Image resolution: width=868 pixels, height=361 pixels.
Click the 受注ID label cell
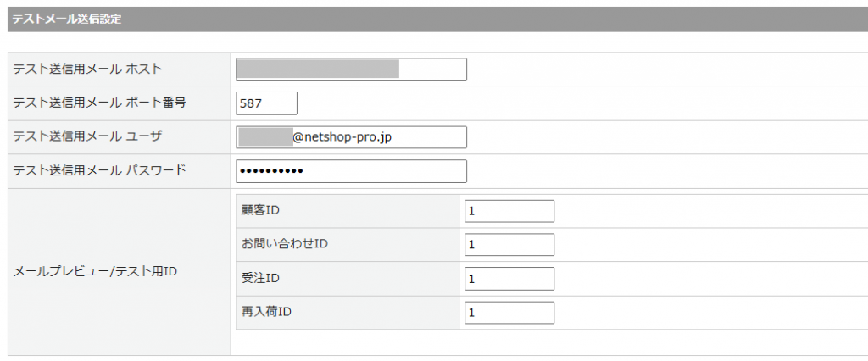pos(260,279)
